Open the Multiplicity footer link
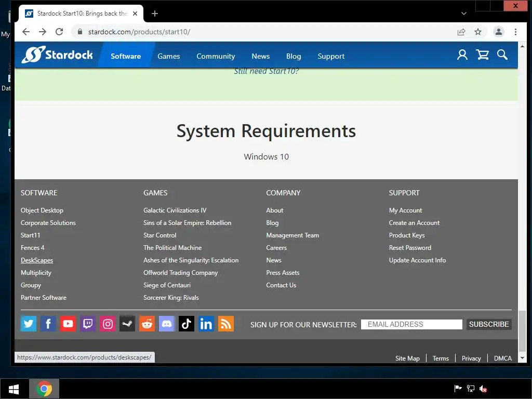Image resolution: width=532 pixels, height=399 pixels. pos(36,273)
